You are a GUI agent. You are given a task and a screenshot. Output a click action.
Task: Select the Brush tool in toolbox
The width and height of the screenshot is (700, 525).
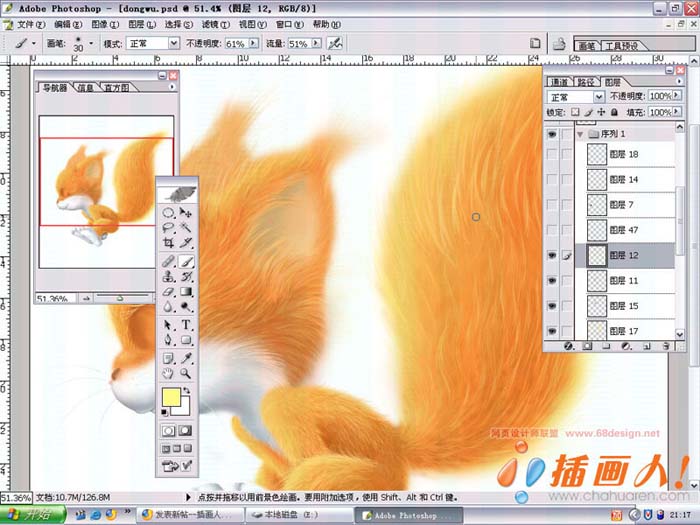[x=186, y=261]
